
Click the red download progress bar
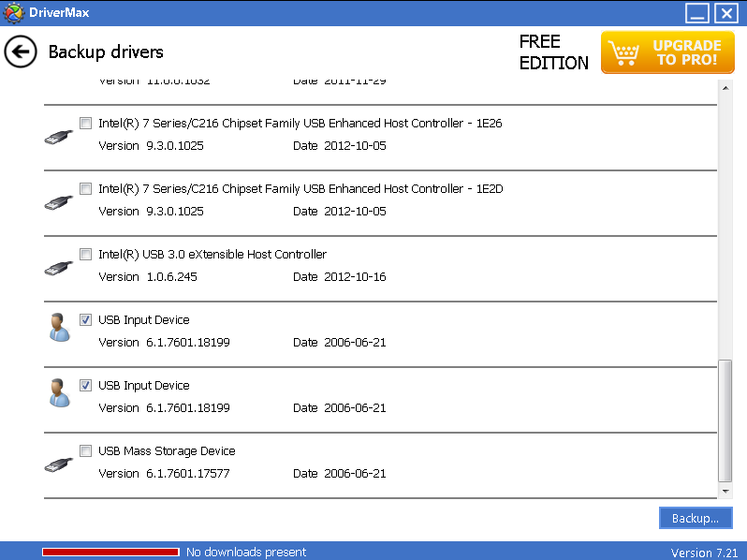point(110,552)
